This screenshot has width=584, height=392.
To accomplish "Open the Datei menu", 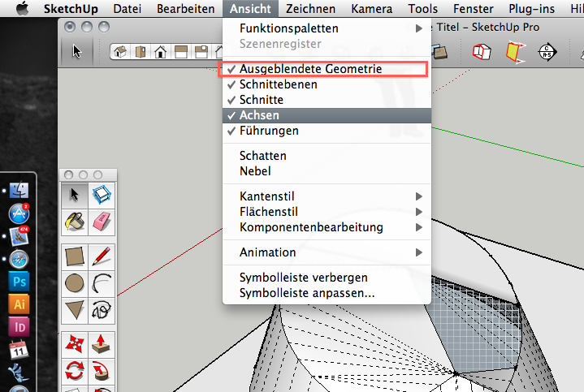I will (128, 9).
